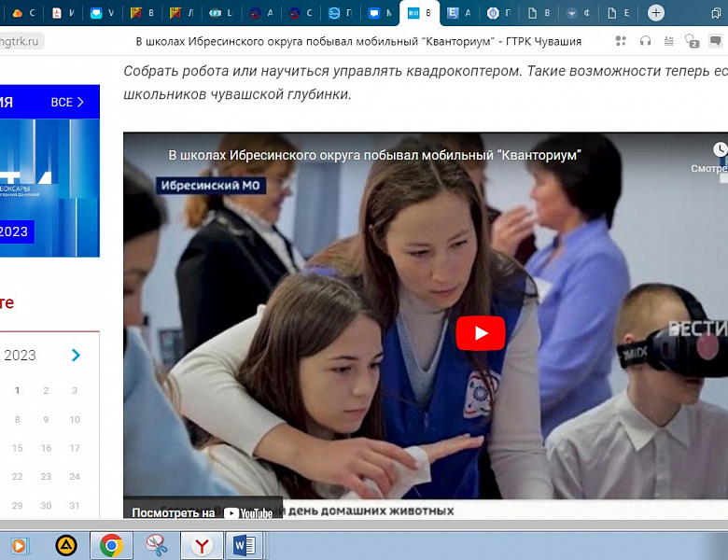Launch Google Chrome from the taskbar

tap(111, 545)
